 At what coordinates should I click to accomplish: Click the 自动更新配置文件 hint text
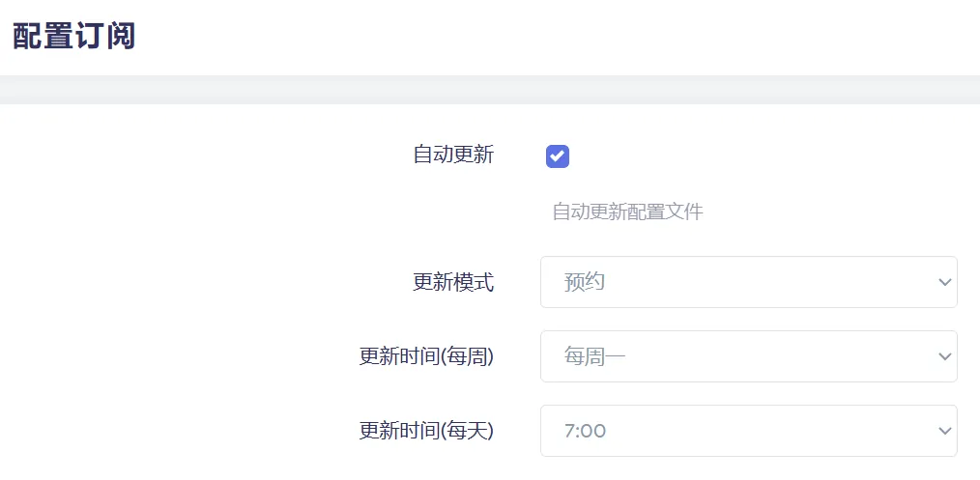point(627,212)
